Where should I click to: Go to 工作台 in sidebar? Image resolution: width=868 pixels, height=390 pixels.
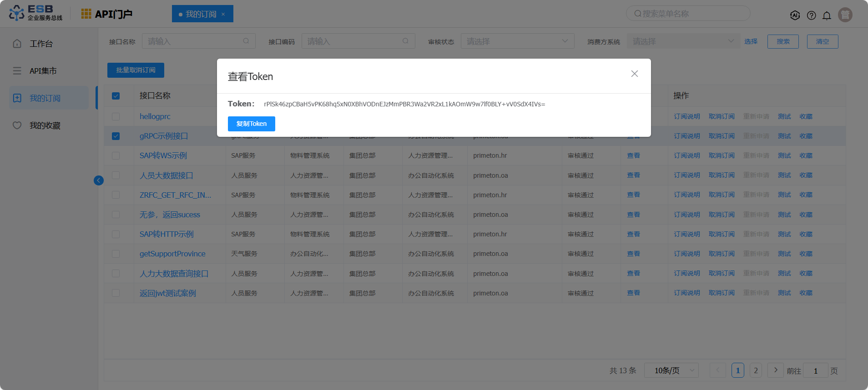pyautogui.click(x=41, y=44)
